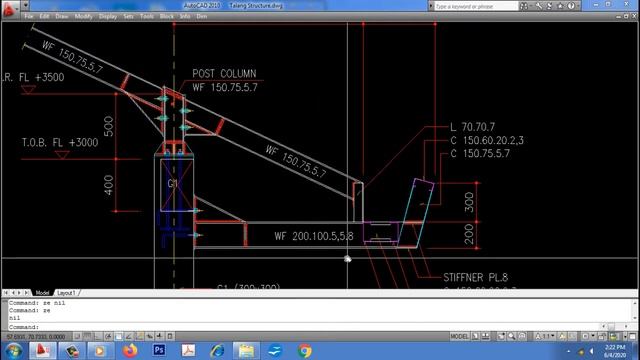
Task: Open the Windows Start button
Action: [13, 351]
